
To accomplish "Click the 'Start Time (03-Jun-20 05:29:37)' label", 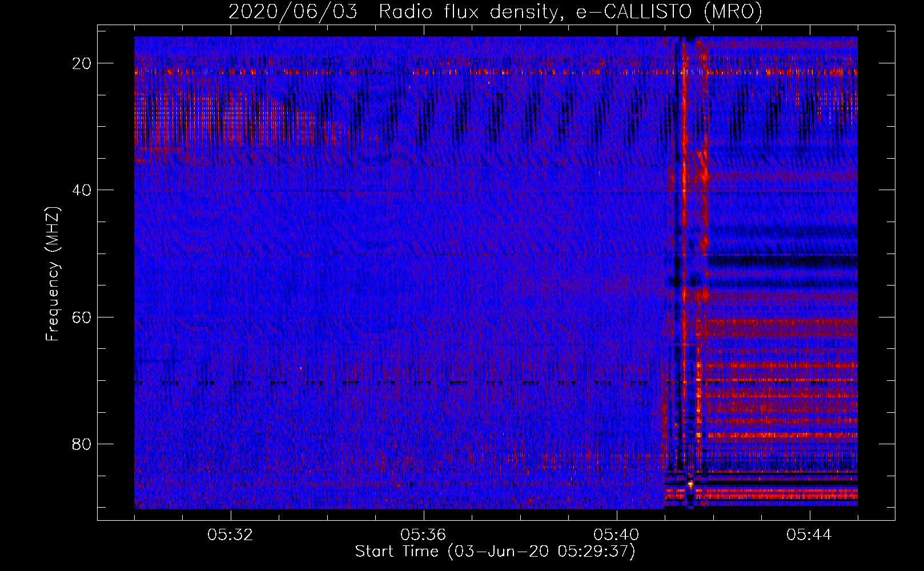I will pyautogui.click(x=495, y=552).
